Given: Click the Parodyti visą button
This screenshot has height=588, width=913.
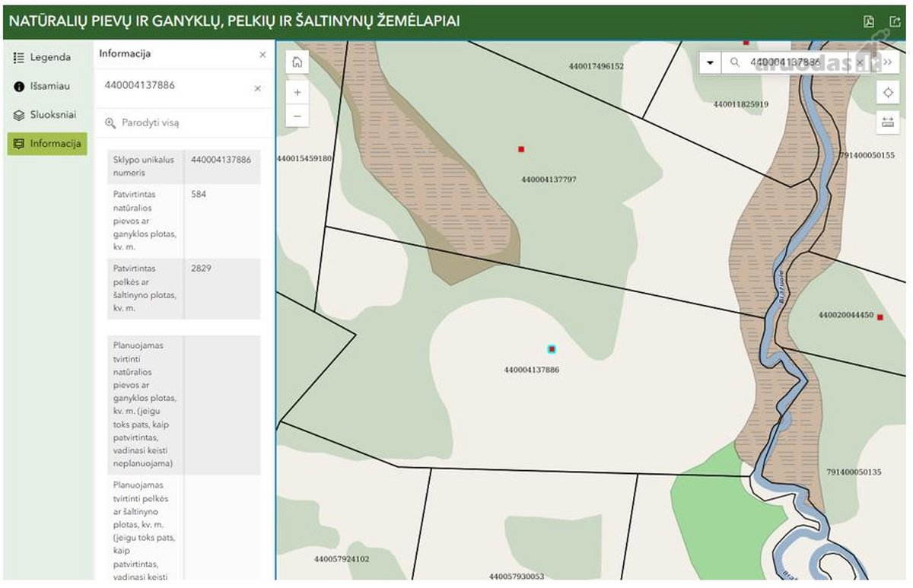Looking at the screenshot, I should click(142, 122).
